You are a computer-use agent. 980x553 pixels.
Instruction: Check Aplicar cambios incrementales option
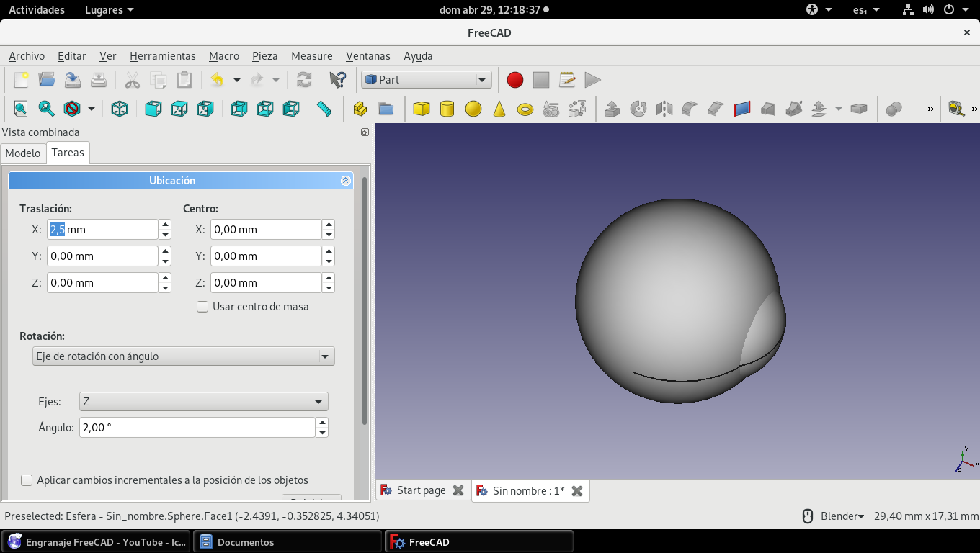coord(27,480)
